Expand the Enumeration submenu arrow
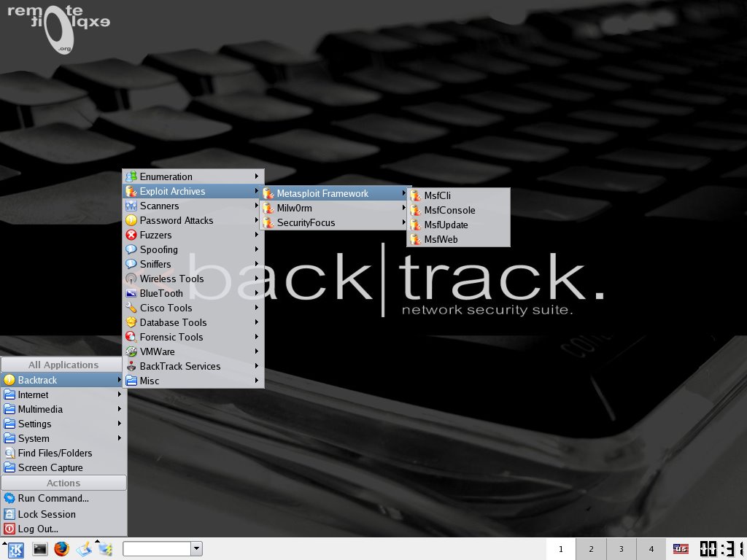Image resolution: width=747 pixels, height=560 pixels. (256, 176)
